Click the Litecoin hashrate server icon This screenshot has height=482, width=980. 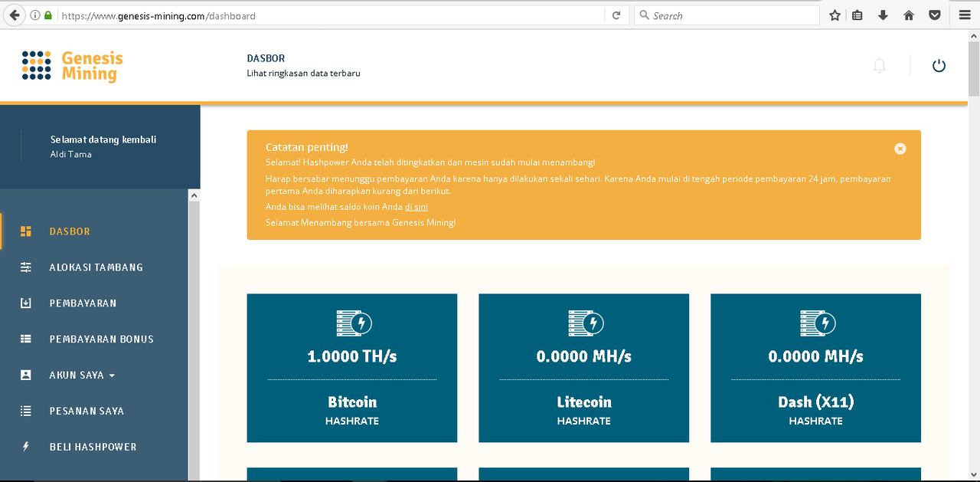pos(586,323)
